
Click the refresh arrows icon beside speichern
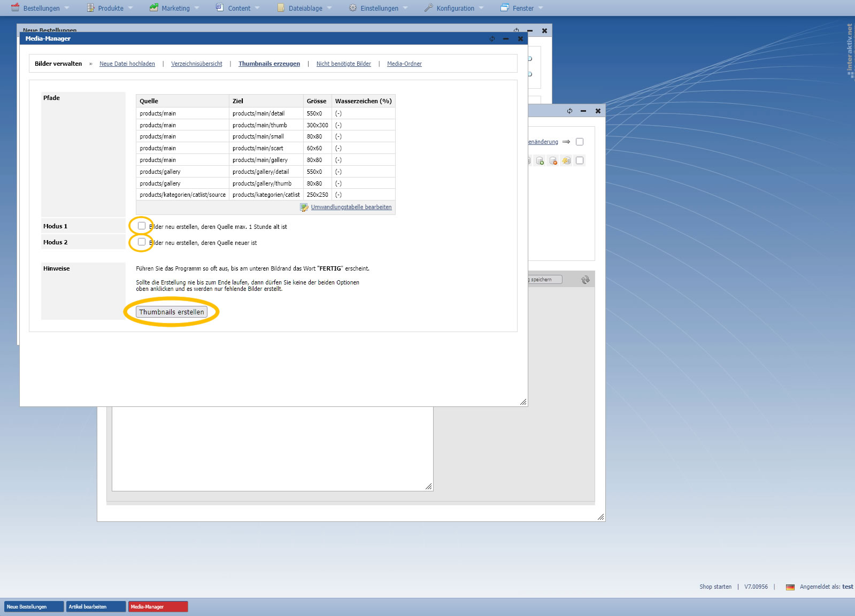[x=586, y=280]
